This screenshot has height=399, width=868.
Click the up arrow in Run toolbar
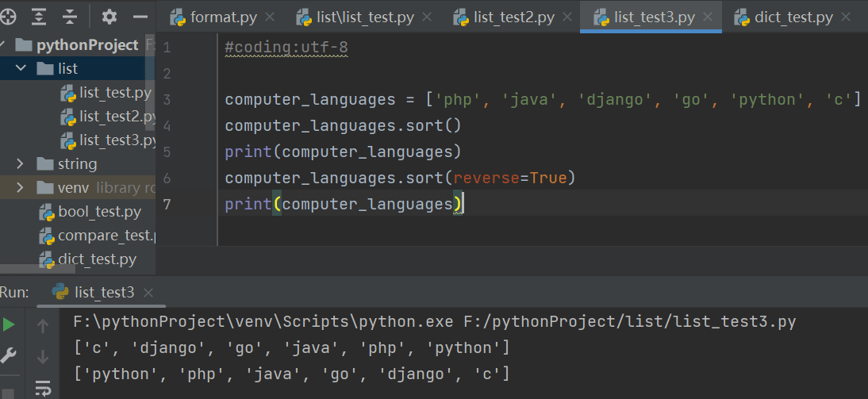pos(43,326)
